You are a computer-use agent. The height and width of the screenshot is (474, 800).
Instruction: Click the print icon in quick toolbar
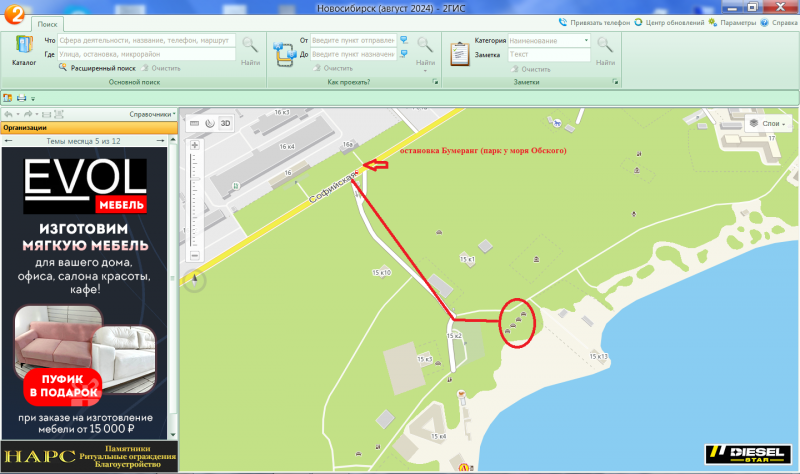21,98
